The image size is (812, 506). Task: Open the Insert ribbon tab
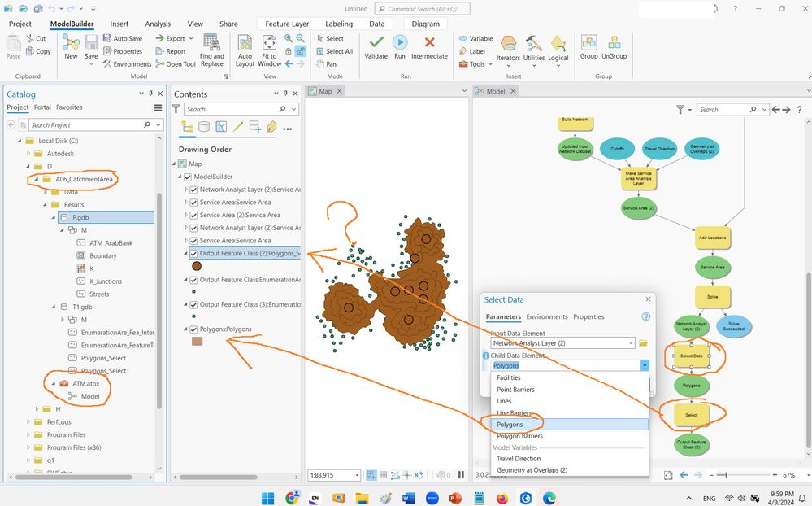(119, 24)
